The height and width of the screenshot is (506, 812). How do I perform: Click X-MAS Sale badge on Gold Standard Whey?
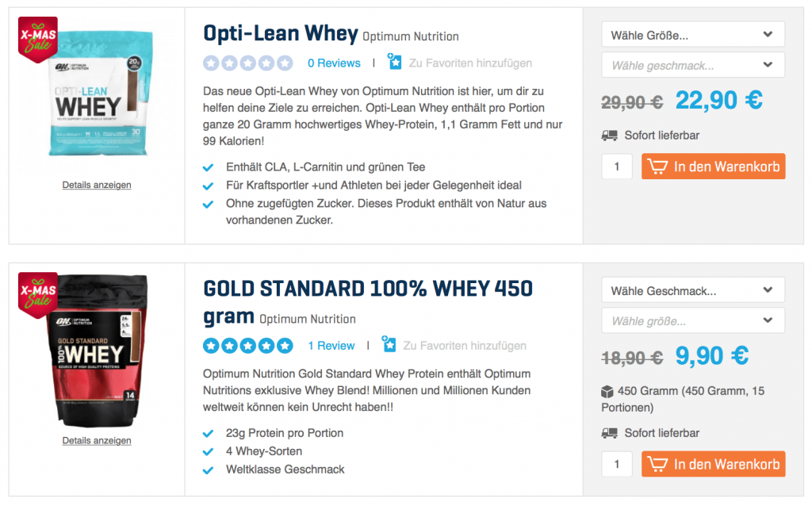click(x=38, y=295)
